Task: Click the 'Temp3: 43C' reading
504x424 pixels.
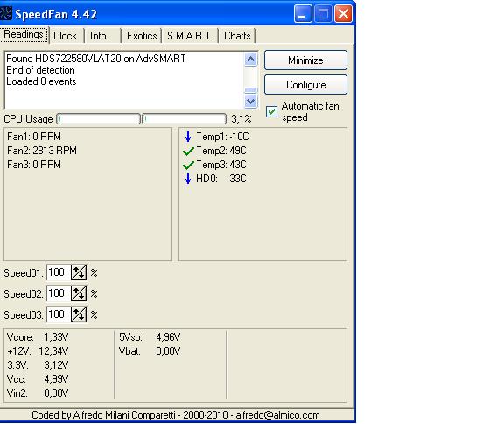Action: tap(221, 165)
